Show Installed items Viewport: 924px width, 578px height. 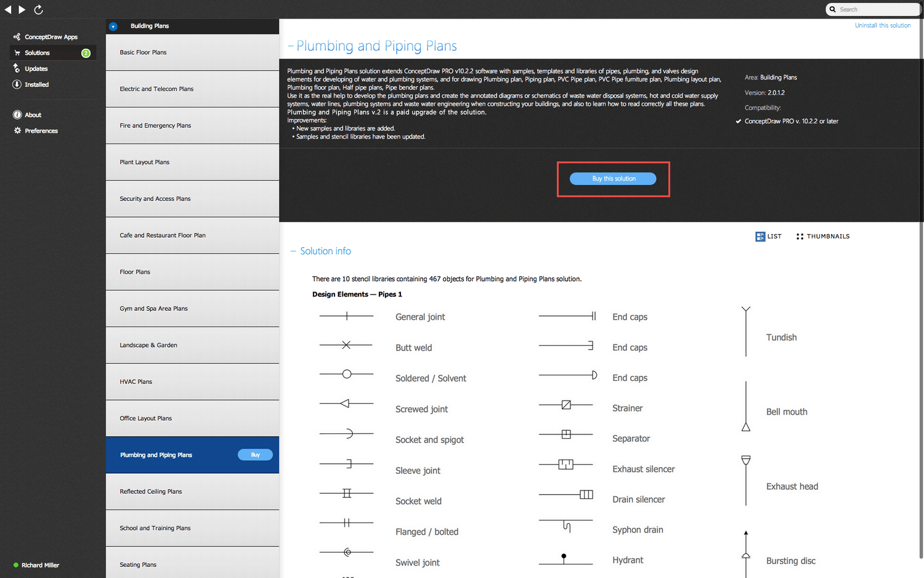36,84
